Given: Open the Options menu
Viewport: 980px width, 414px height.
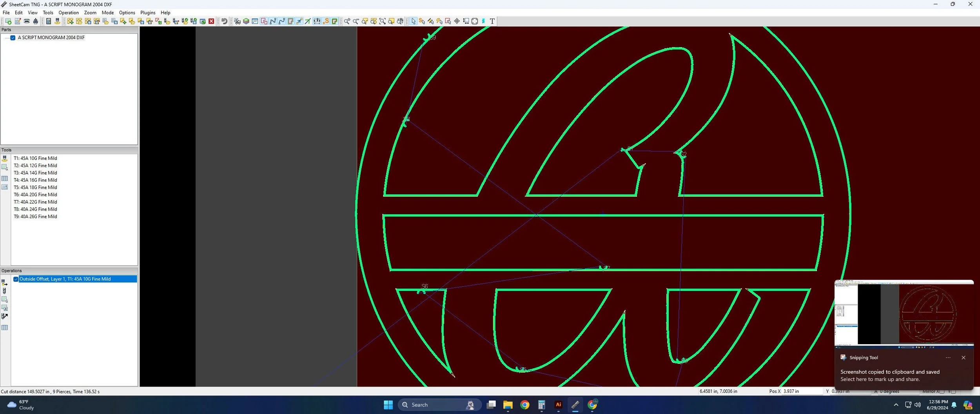Looking at the screenshot, I should 127,13.
